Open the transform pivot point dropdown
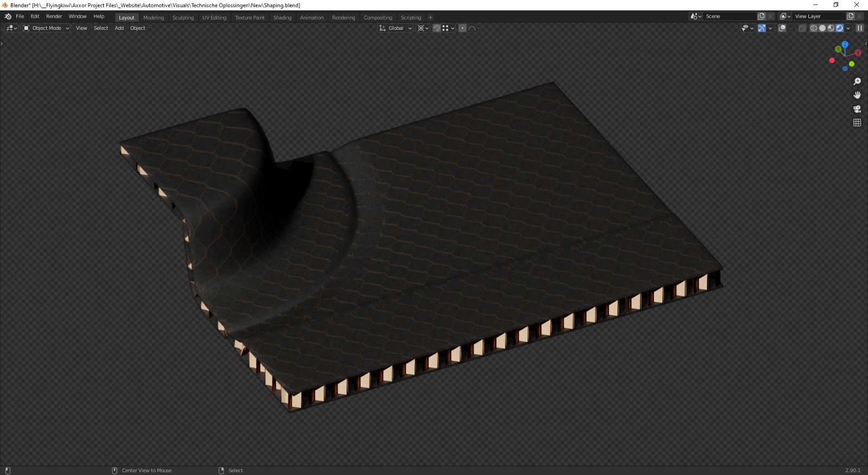Viewport: 868px width, 475px height. point(423,28)
